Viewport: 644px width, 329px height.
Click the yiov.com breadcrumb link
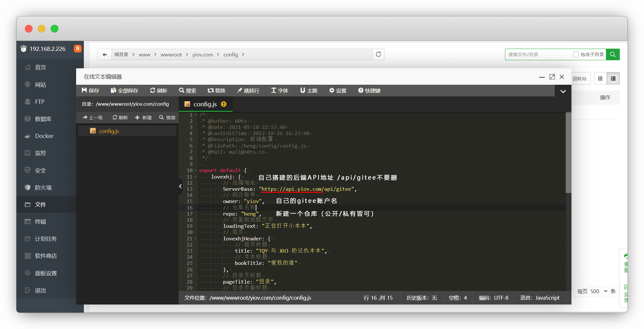coord(203,55)
